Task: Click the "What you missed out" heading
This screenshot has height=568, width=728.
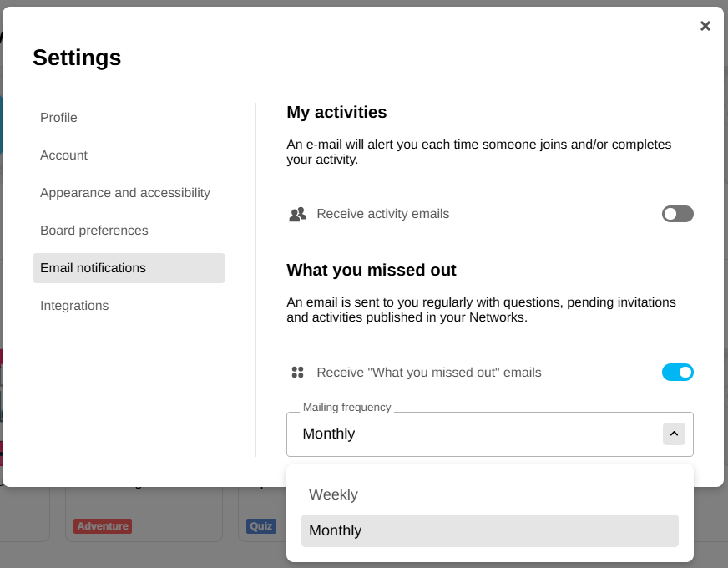Action: (x=372, y=271)
